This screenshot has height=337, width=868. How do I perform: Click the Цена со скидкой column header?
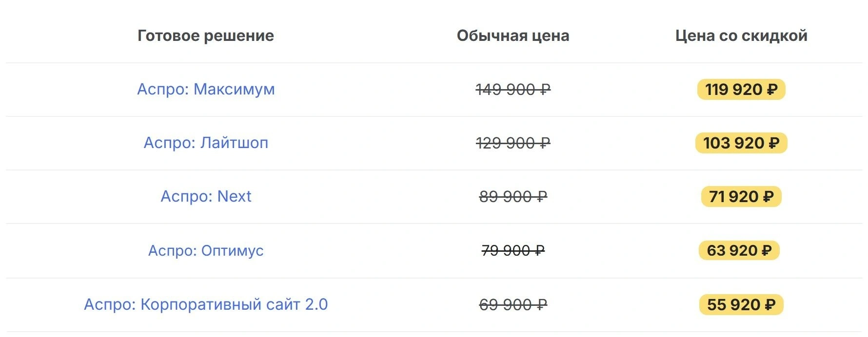point(741,36)
